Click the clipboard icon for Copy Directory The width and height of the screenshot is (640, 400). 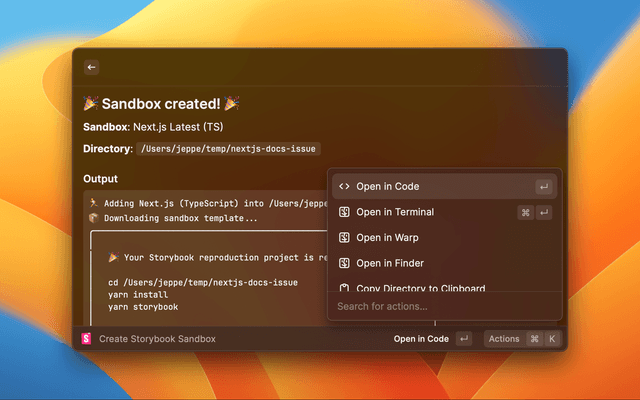tap(343, 288)
